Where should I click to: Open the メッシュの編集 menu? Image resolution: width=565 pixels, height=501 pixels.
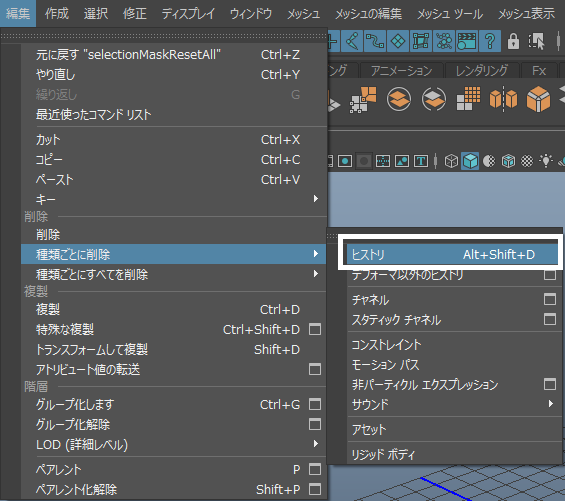click(368, 14)
